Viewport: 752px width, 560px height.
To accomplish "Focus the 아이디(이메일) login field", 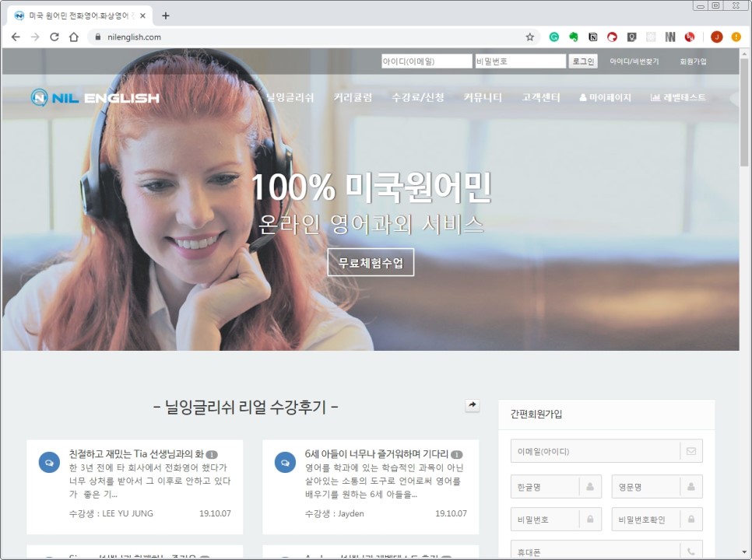I will coord(426,61).
